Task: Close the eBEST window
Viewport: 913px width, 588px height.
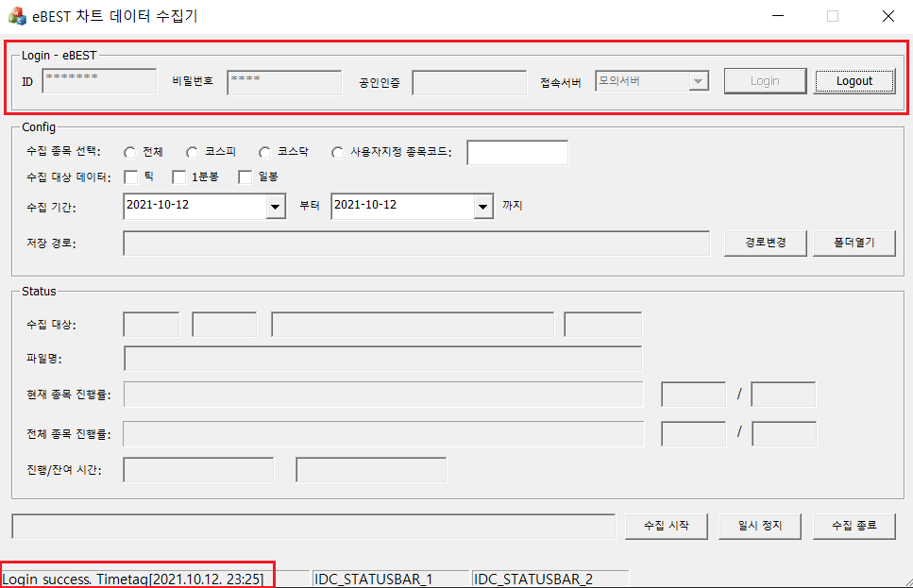Action: [888, 16]
